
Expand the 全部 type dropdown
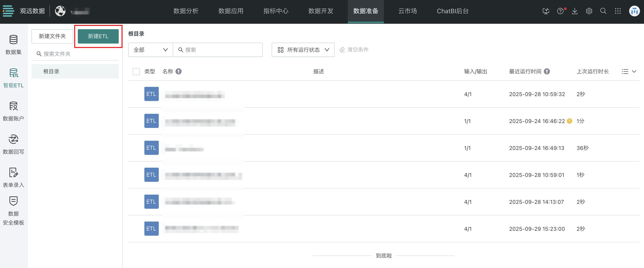point(150,50)
